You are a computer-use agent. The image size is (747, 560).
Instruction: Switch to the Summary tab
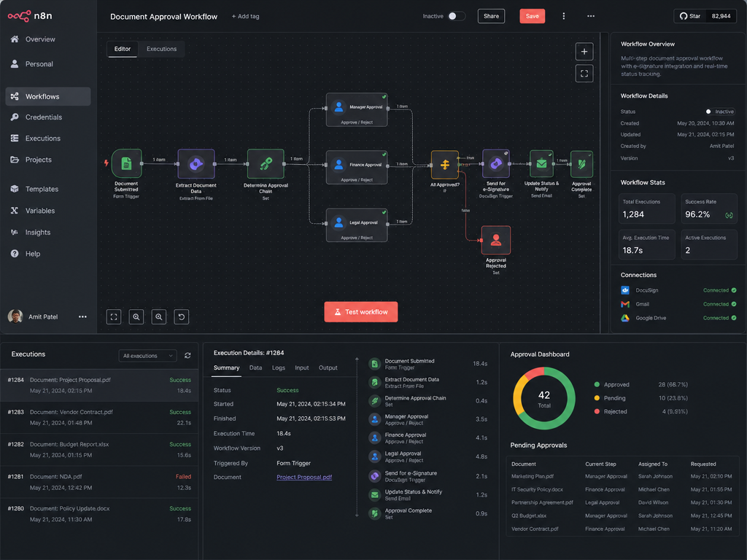coord(226,367)
